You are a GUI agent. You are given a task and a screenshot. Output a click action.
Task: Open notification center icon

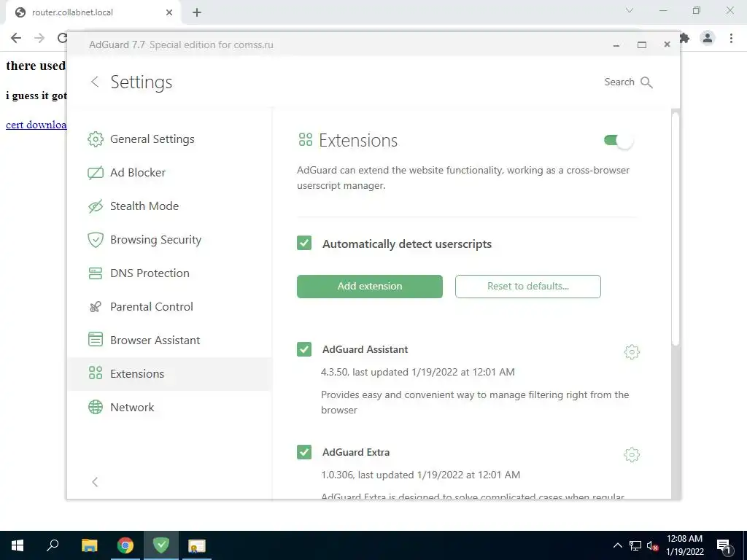tap(724, 545)
